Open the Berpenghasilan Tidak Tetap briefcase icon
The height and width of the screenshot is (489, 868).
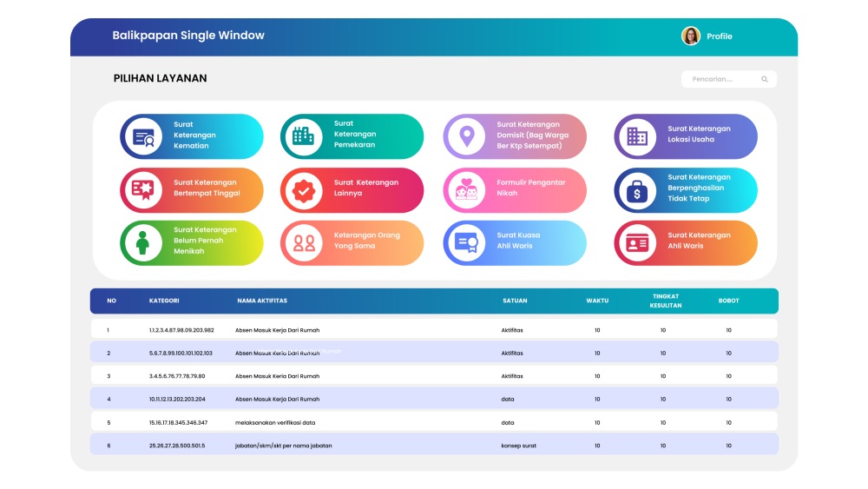point(637,190)
